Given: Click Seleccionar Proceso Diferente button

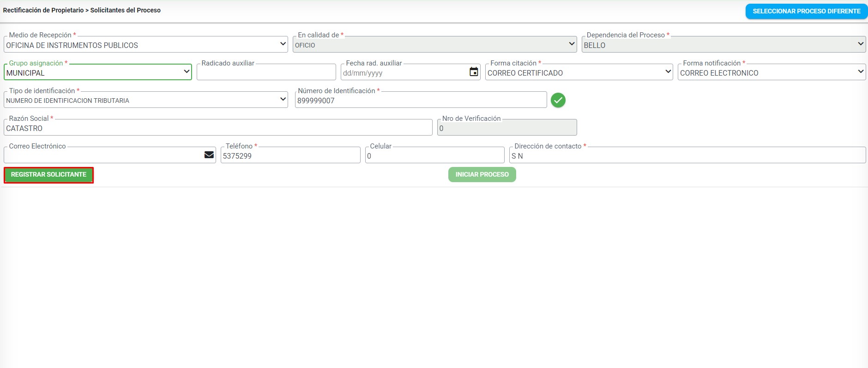Looking at the screenshot, I should [x=806, y=11].
